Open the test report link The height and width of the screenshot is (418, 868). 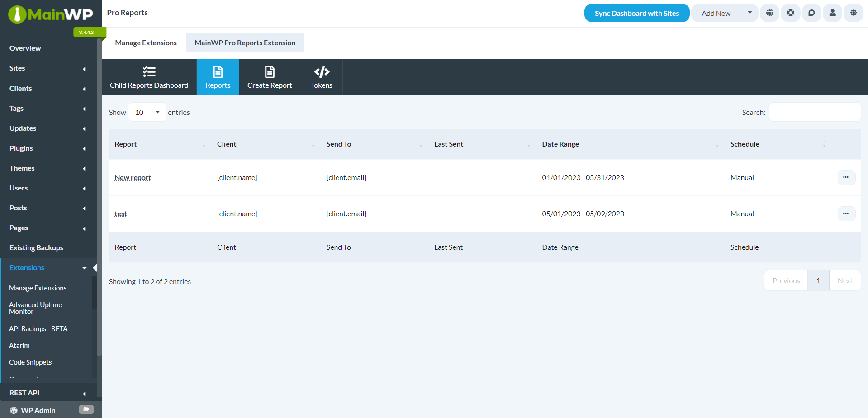click(x=121, y=214)
